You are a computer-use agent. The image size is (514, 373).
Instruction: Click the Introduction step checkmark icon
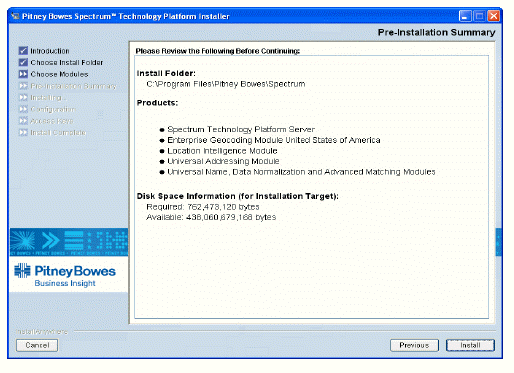tap(23, 51)
